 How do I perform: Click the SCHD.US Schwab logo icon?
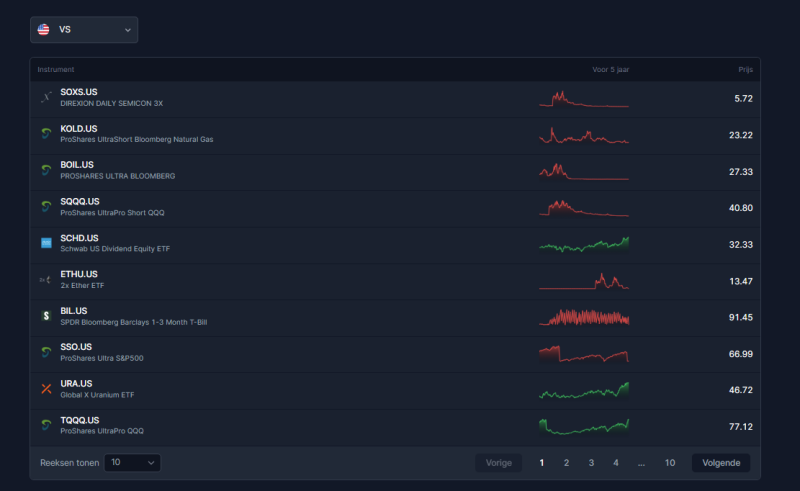tap(46, 243)
